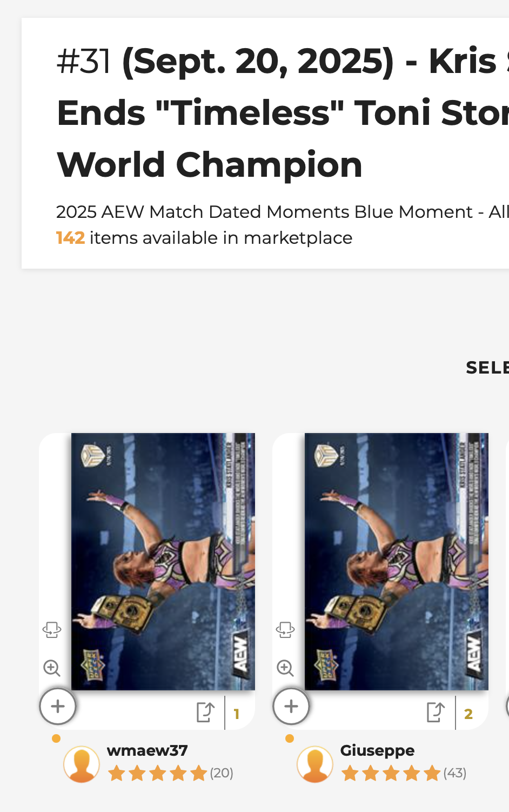View wmaew37's five-star rating with 20 reviews

click(170, 773)
